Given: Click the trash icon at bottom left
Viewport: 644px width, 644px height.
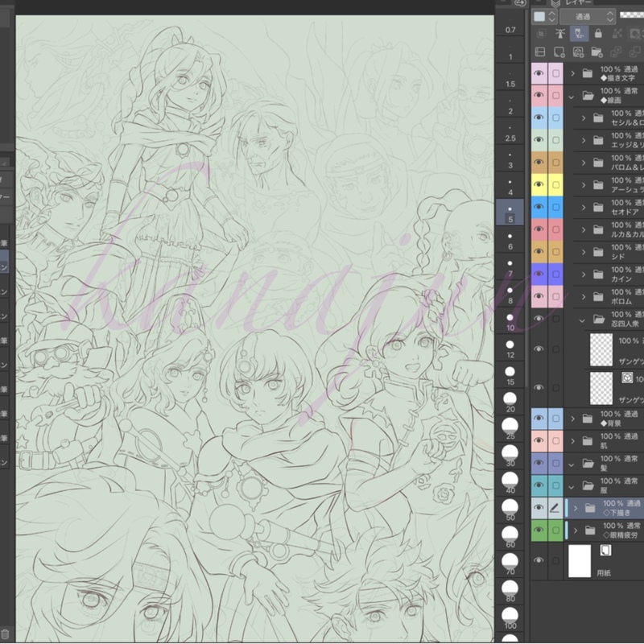Looking at the screenshot, I should tap(6, 634).
